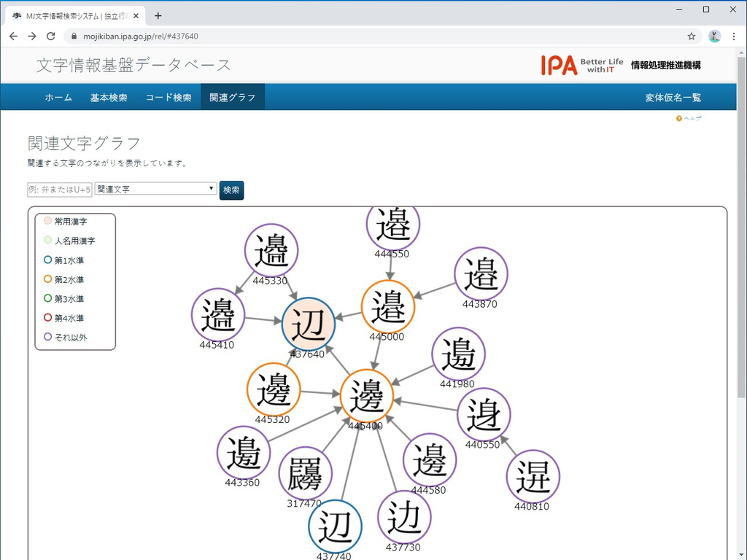
Task: Select the node labeled 440810
Action: (x=533, y=476)
